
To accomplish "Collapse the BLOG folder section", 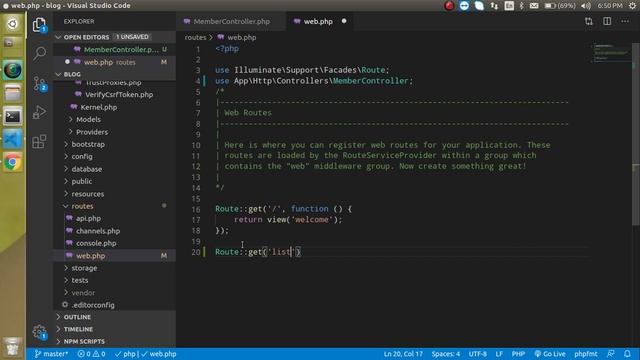I will pyautogui.click(x=114, y=74).
